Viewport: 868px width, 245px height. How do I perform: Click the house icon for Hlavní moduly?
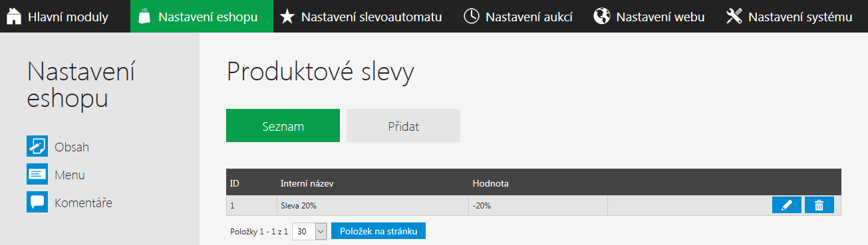click(x=13, y=17)
